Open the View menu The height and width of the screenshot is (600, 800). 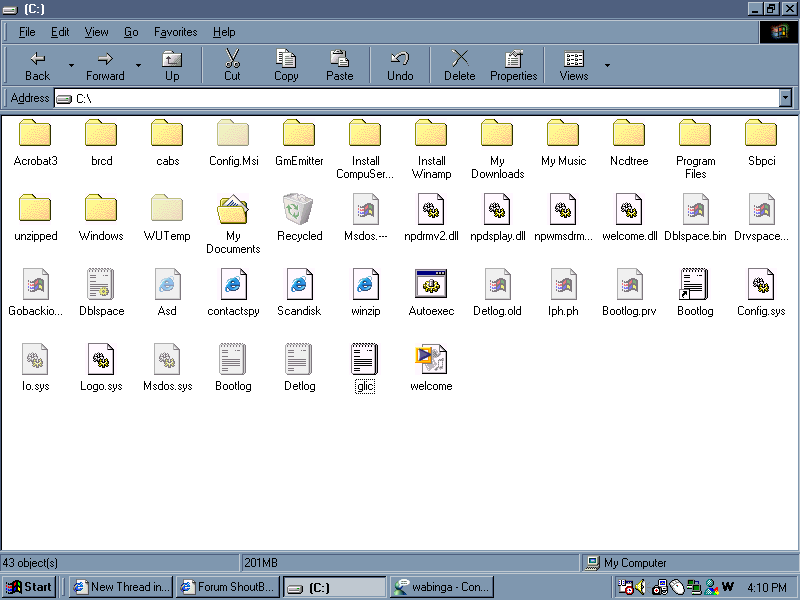[97, 32]
